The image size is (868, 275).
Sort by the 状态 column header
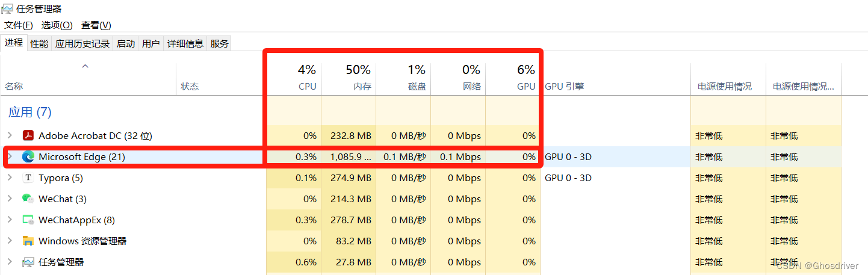[x=190, y=86]
